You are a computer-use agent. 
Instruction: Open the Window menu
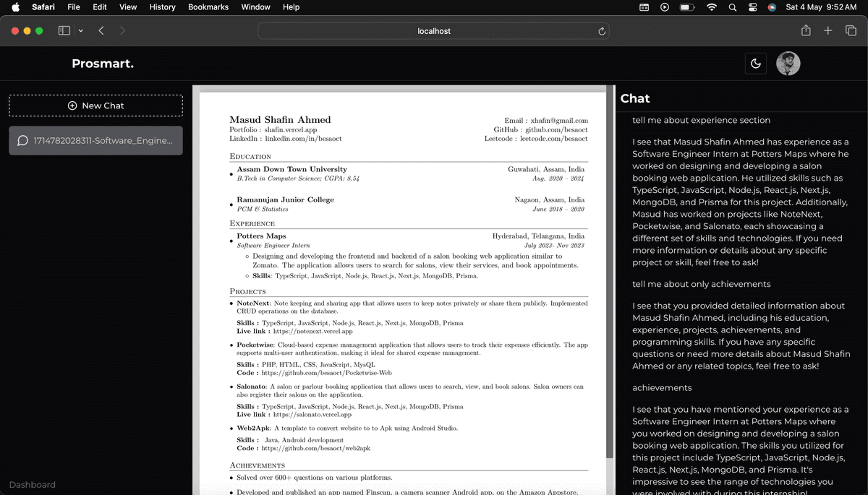(x=255, y=7)
